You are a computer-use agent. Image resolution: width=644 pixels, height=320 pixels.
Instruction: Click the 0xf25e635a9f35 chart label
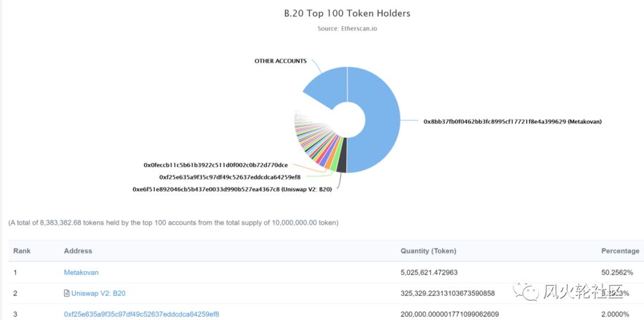coord(230,177)
